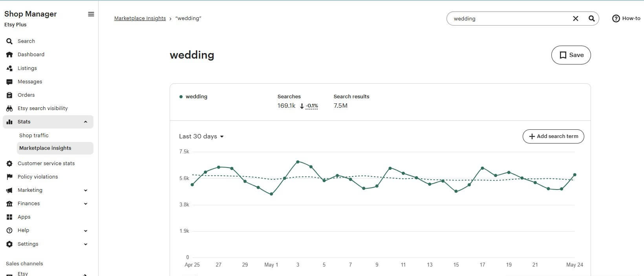Clear the search box with the X icon
644x276 pixels.
pyautogui.click(x=576, y=18)
